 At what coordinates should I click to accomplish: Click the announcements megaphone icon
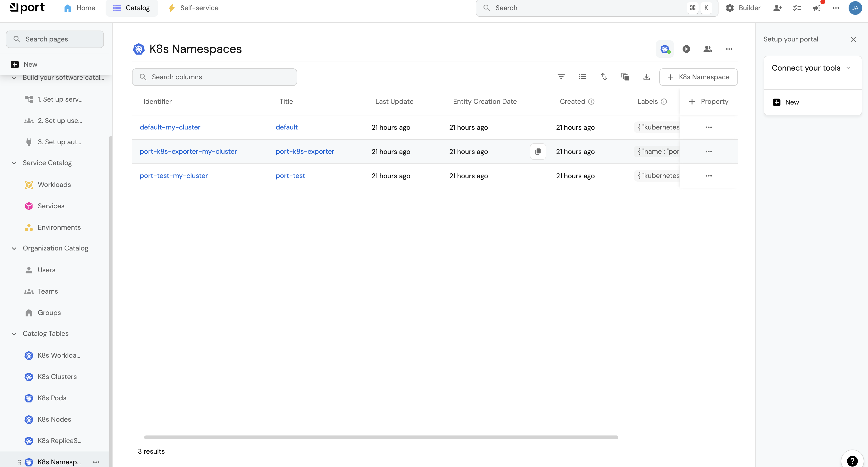point(816,8)
